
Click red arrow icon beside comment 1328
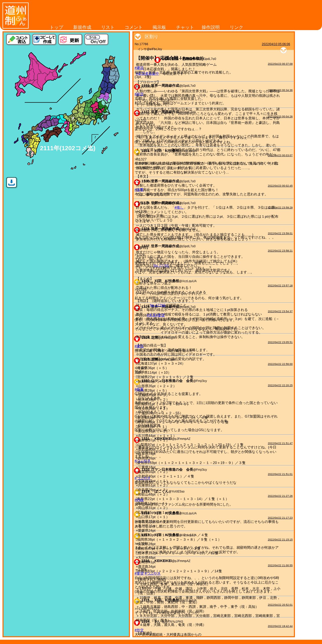click(x=137, y=230)
